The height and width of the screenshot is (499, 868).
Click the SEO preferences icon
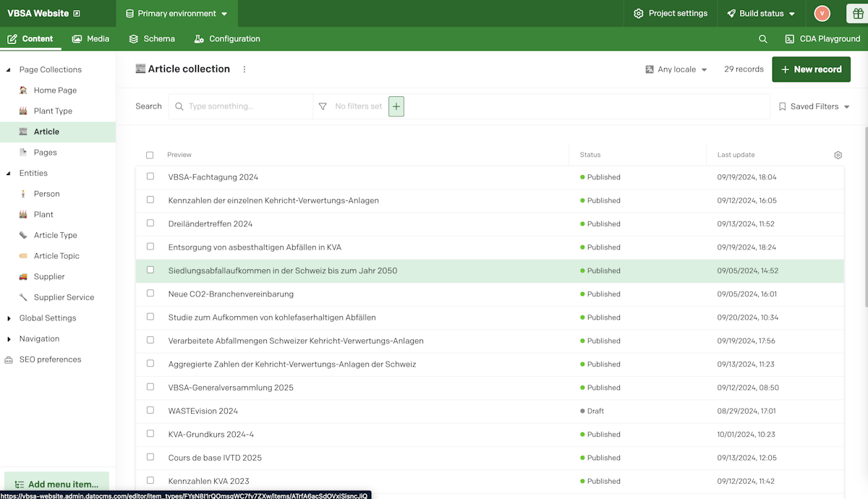coord(9,359)
